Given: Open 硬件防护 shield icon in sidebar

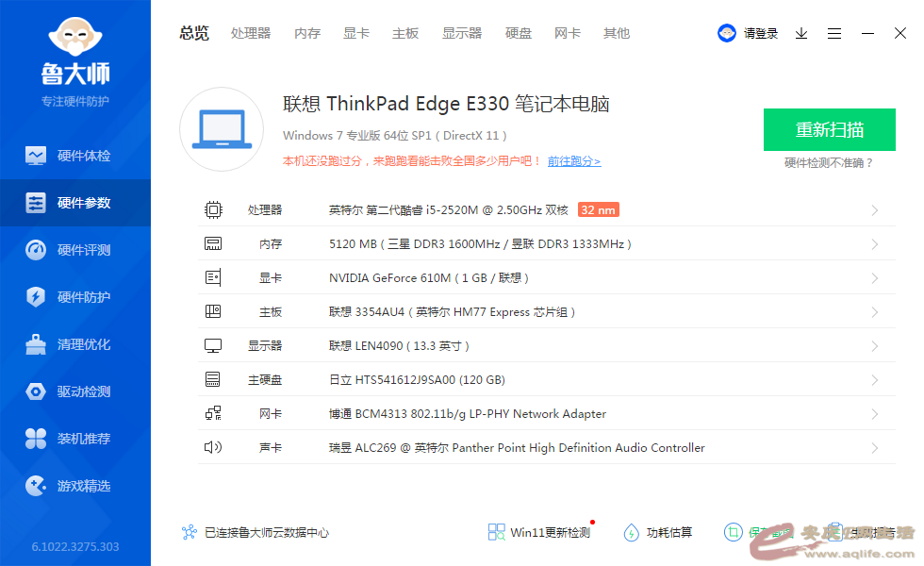Looking at the screenshot, I should point(36,297).
